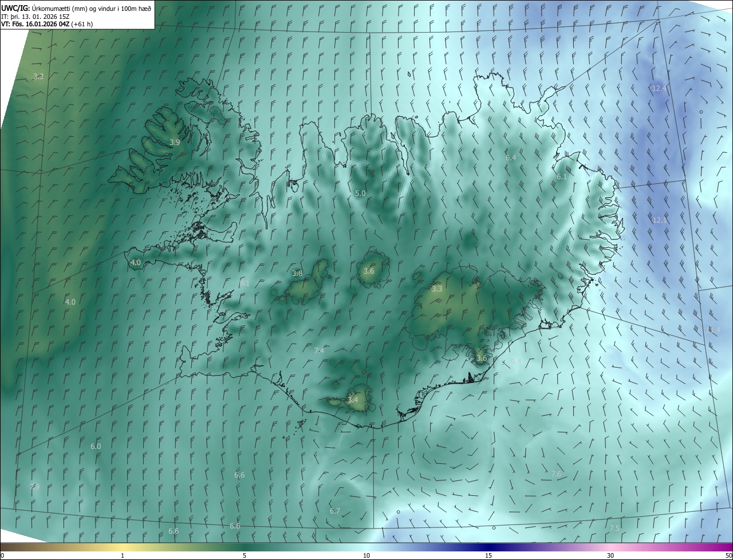
Task: Click the 12.4 value on the map
Action: click(x=659, y=88)
